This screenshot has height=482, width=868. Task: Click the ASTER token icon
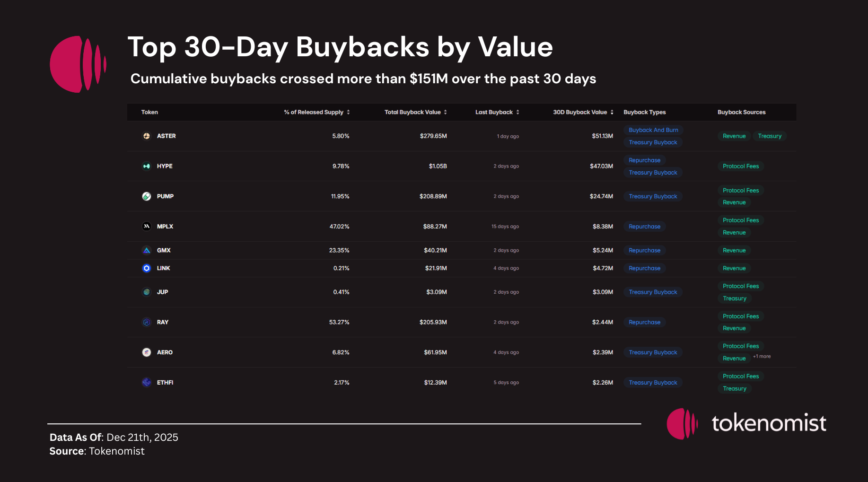pyautogui.click(x=147, y=136)
